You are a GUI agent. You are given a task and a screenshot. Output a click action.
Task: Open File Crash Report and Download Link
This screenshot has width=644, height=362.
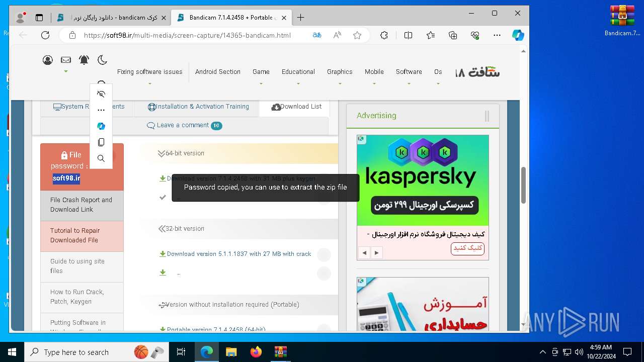pos(82,205)
